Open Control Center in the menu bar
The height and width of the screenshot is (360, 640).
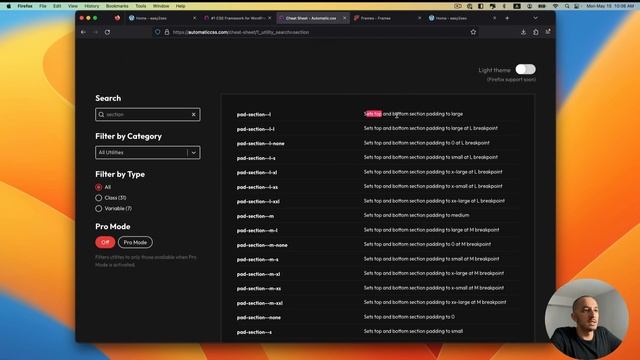click(x=577, y=6)
